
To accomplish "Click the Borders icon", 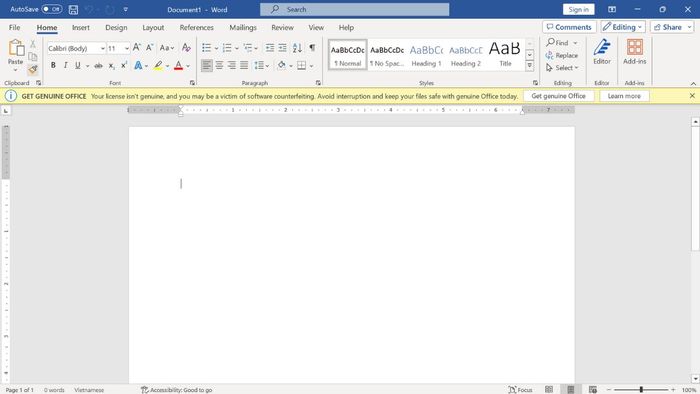I will [x=302, y=66].
